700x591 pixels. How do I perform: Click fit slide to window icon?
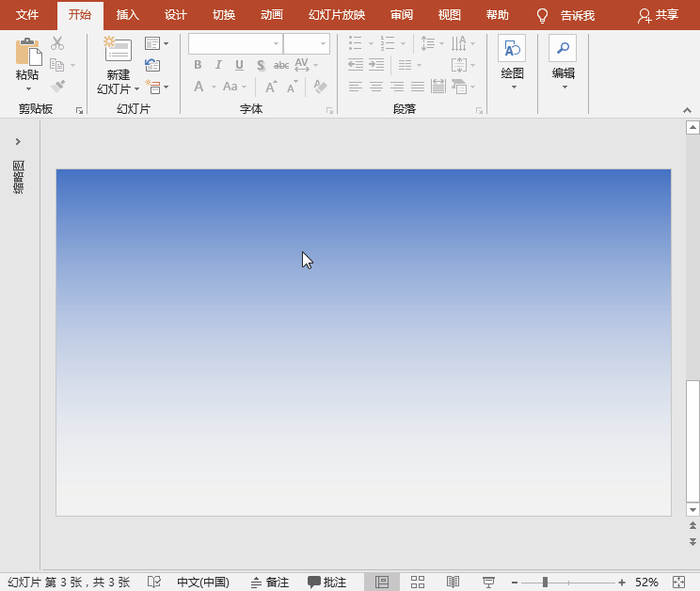click(x=679, y=583)
